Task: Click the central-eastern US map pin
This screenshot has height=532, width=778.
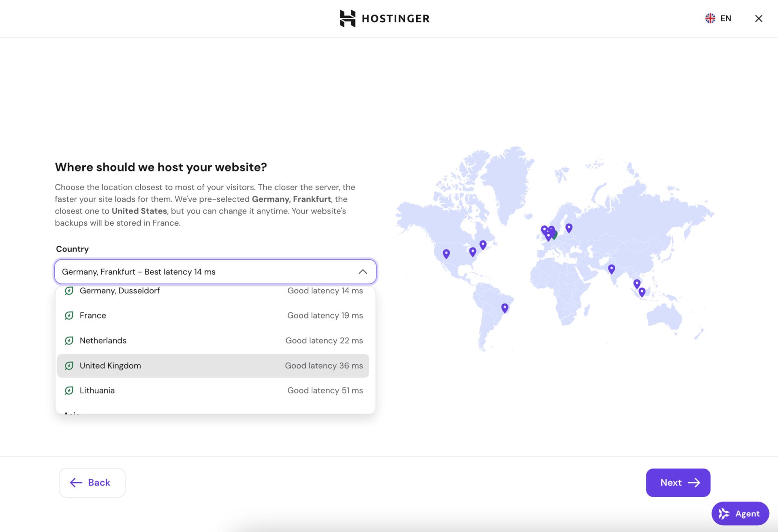Action: [x=472, y=252]
